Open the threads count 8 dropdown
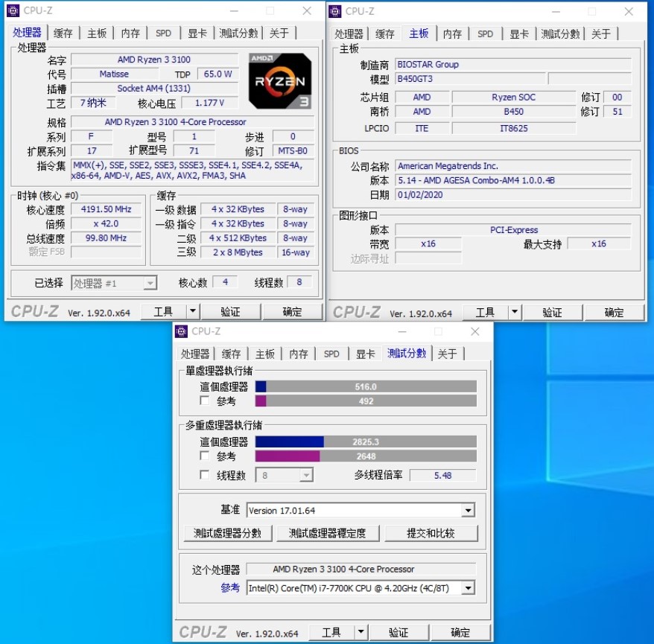The image size is (654, 644). click(x=284, y=475)
